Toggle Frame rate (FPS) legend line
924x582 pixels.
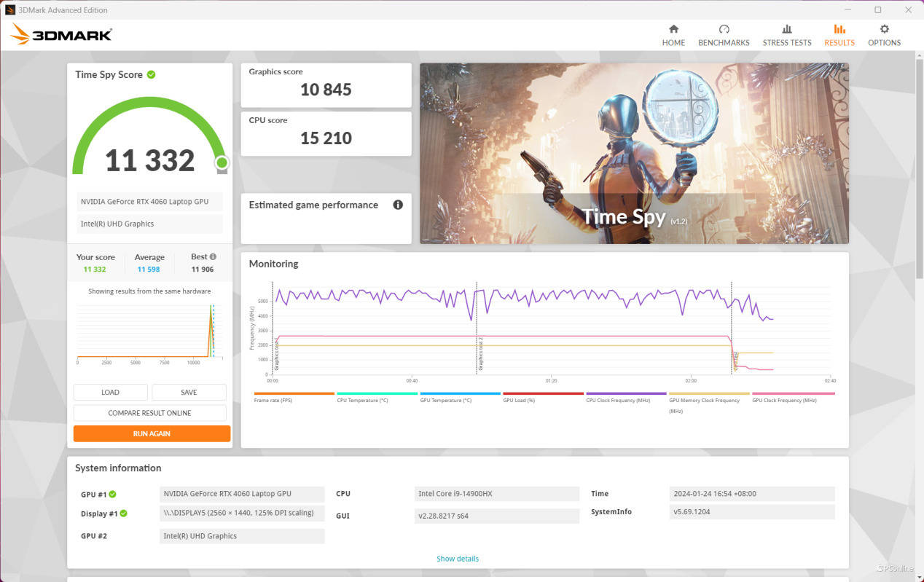[294, 397]
